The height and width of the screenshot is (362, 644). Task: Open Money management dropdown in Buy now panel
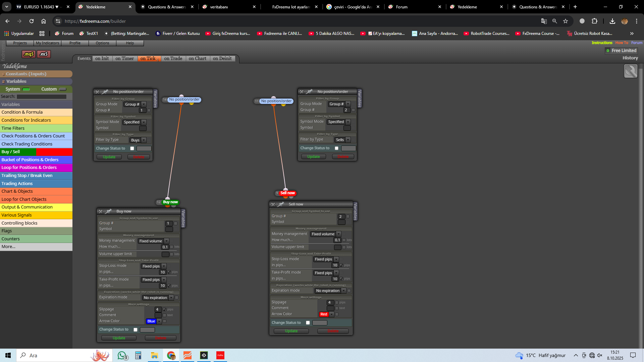154,241
